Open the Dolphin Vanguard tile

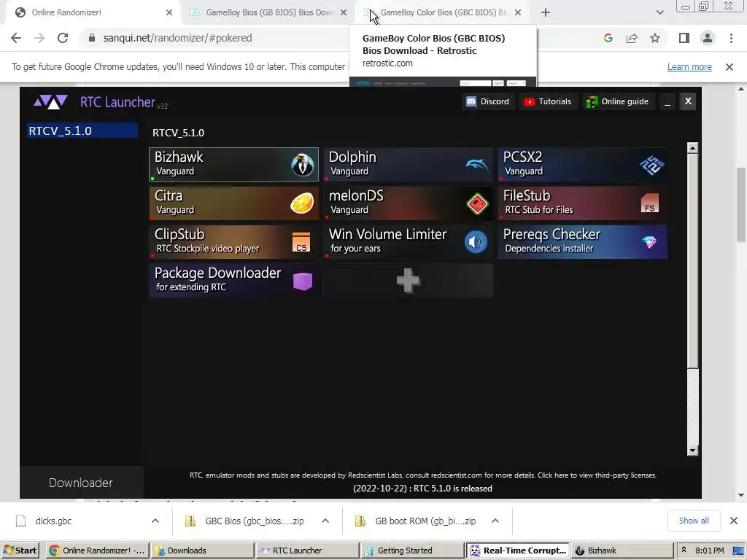point(408,164)
